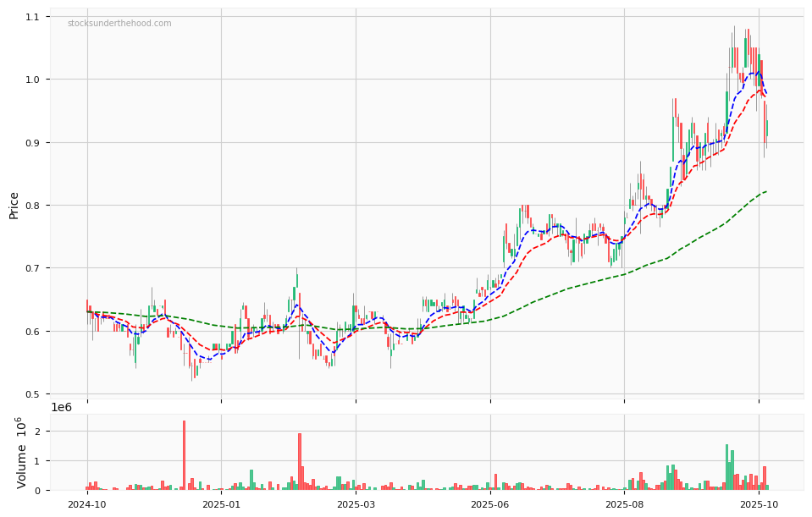
Task: Click the Price y-axis label
Action: [x=14, y=206]
